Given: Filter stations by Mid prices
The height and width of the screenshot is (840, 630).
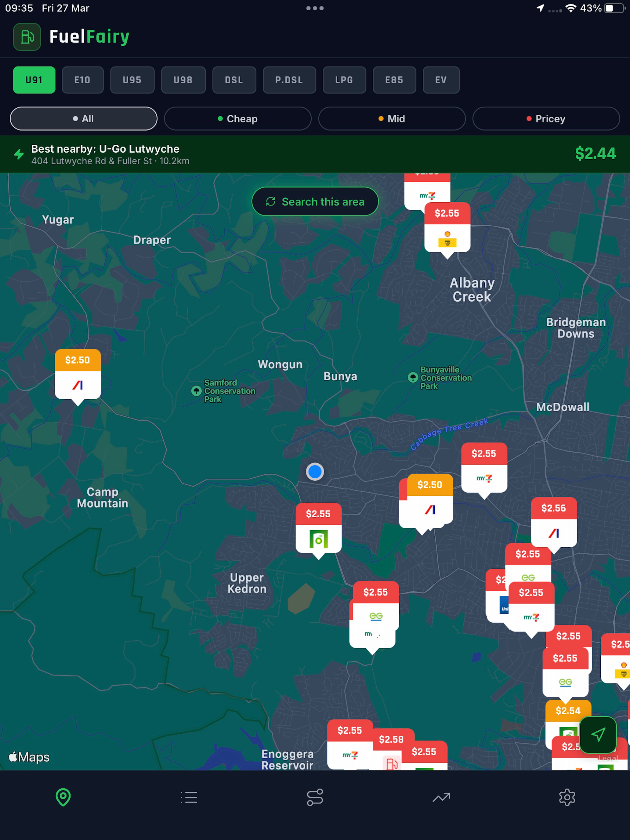Looking at the screenshot, I should [392, 119].
